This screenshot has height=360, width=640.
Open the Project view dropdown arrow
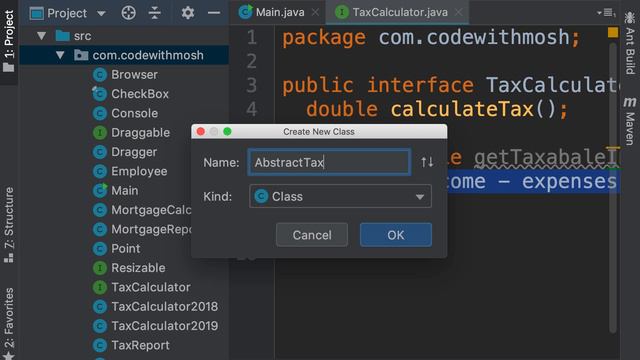tap(101, 13)
